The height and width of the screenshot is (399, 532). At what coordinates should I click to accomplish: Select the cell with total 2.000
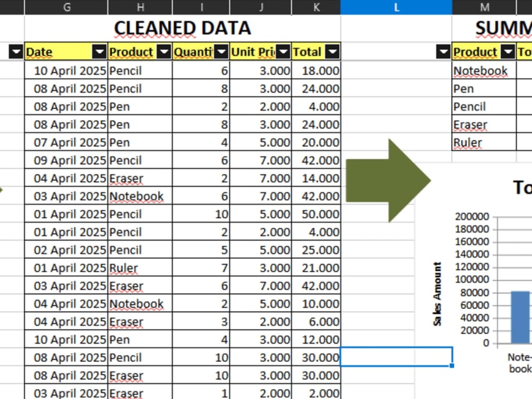[x=316, y=393]
